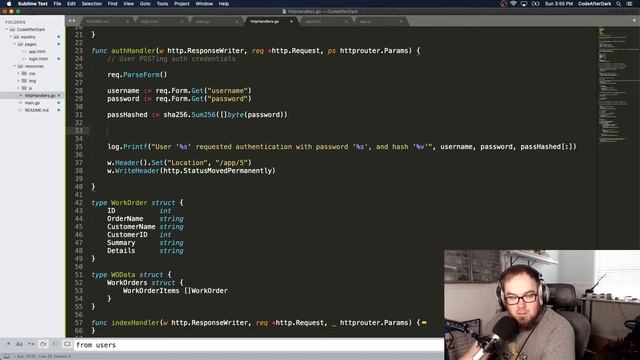Open README.md file in sidebar tree

(36, 110)
